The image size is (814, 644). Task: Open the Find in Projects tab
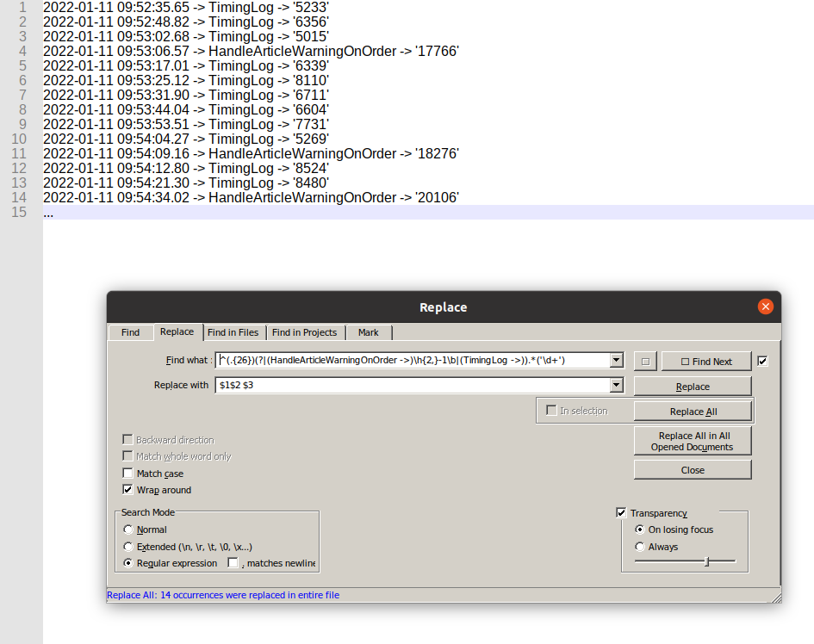(305, 332)
